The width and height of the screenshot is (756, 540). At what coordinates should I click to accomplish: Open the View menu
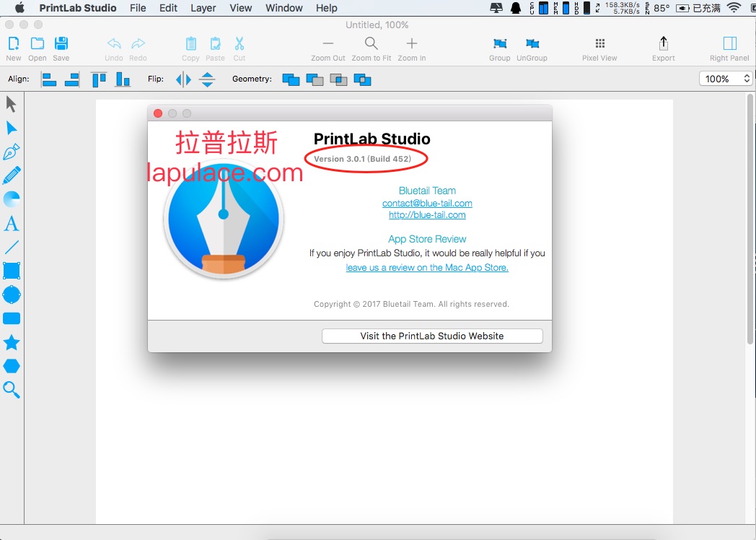coord(241,8)
